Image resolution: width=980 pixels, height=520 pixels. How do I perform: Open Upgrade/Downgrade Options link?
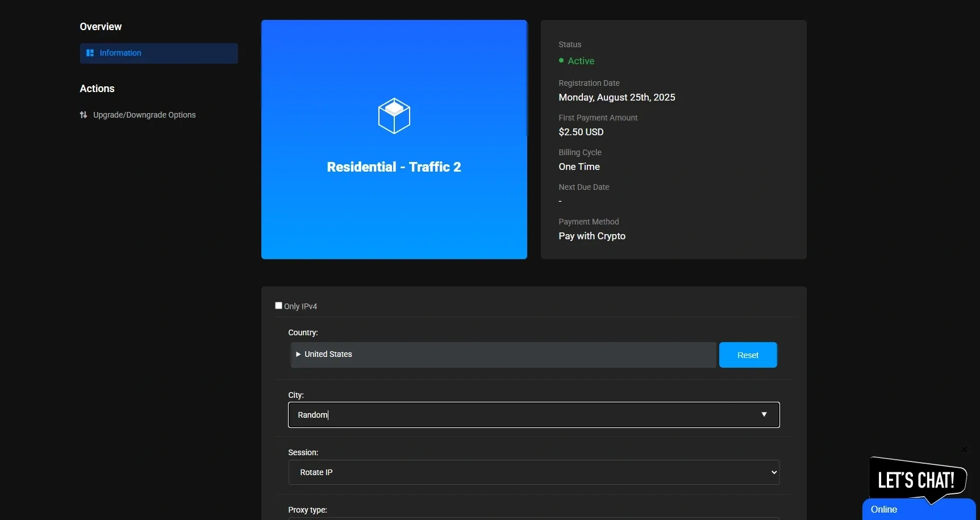click(144, 115)
